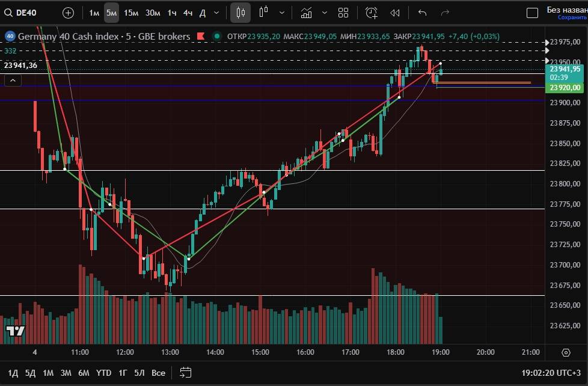The height and width of the screenshot is (386, 588).
Task: Click the add symbol plus icon
Action: (x=69, y=13)
